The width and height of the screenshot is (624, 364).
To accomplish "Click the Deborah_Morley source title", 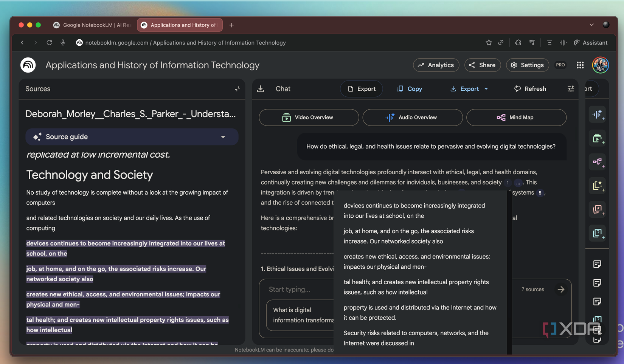I will click(x=130, y=114).
